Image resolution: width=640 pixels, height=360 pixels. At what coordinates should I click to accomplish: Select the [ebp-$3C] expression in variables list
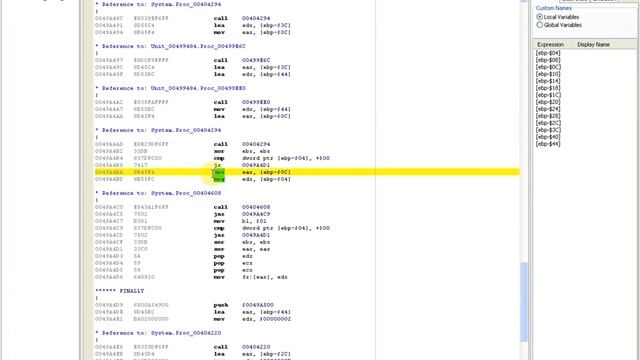pyautogui.click(x=548, y=130)
